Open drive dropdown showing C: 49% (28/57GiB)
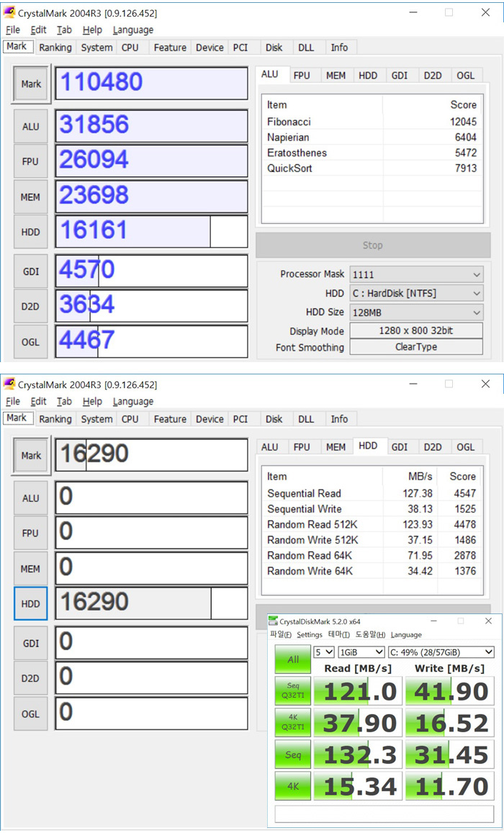 441,652
